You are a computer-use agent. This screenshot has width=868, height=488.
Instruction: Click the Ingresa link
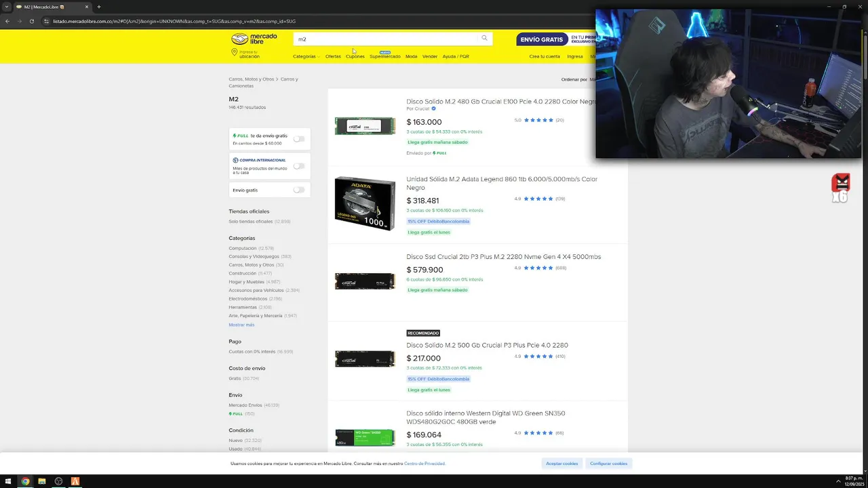point(575,56)
